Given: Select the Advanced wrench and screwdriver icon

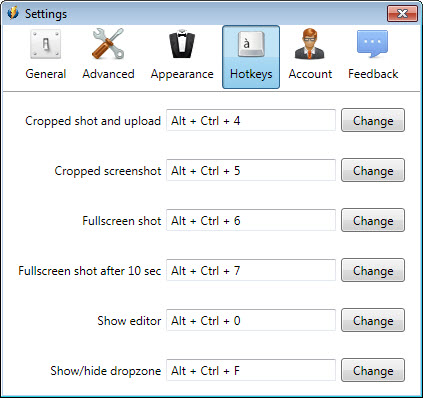Looking at the screenshot, I should point(108,44).
